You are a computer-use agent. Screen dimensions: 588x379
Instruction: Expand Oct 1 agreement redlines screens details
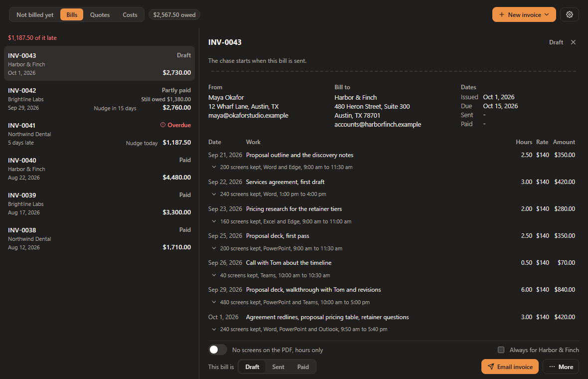214,329
